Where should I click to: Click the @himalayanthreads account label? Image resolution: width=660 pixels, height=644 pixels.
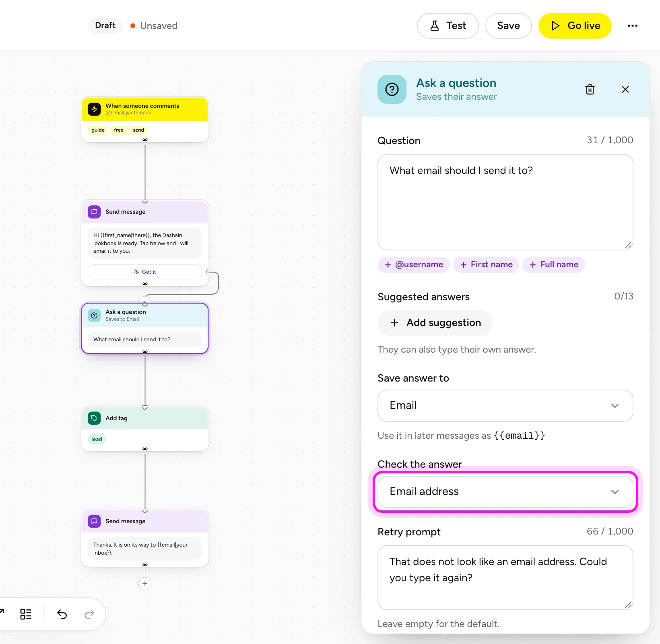(128, 113)
